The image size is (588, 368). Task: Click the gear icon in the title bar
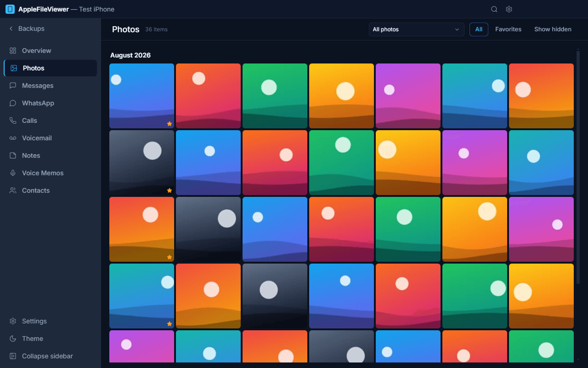tap(509, 9)
